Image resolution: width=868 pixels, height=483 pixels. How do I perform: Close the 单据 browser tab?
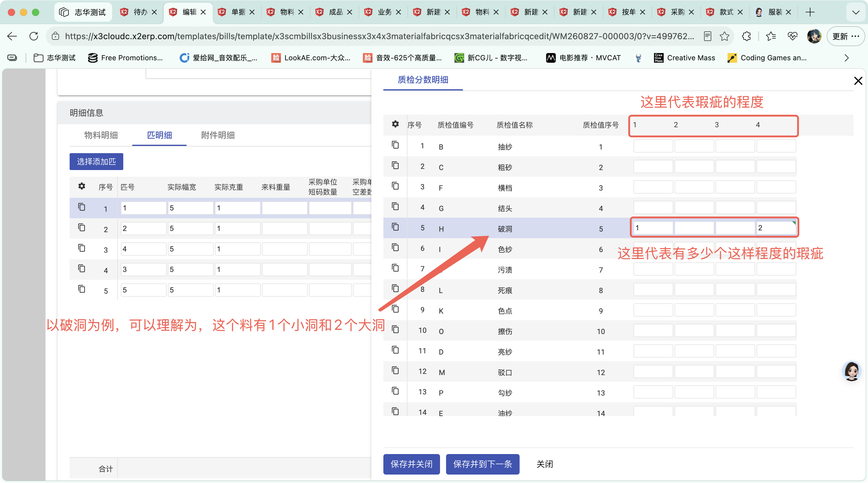tap(252, 12)
